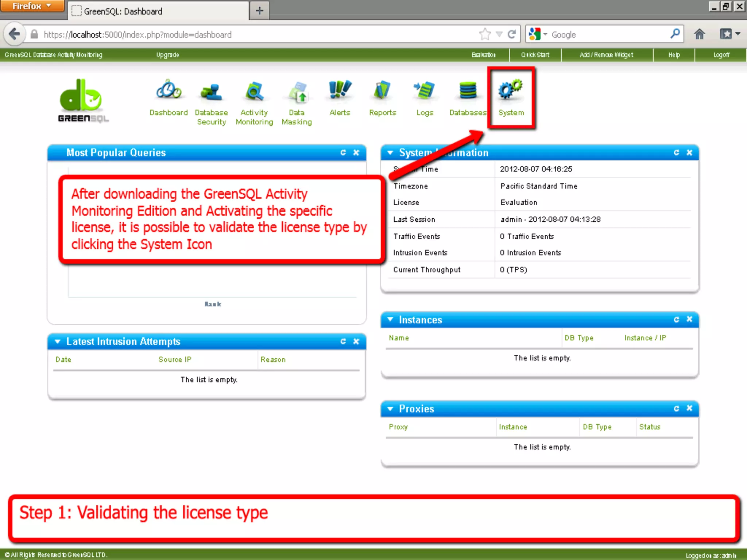Collapse the System Information widget
The height and width of the screenshot is (560, 747).
coord(390,152)
